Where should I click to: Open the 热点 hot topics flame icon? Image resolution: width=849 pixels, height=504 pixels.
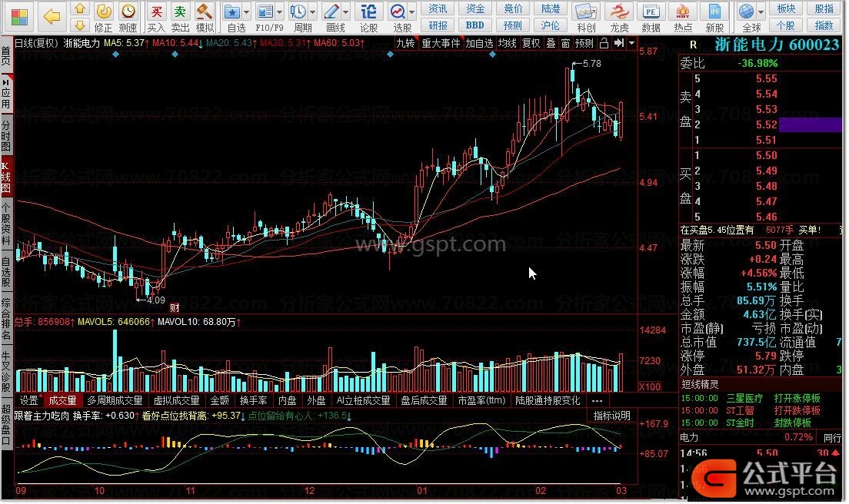pyautogui.click(x=683, y=18)
